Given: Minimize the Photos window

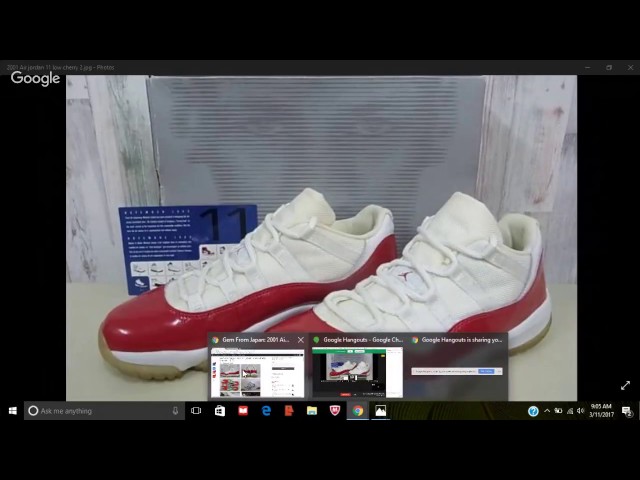Looking at the screenshot, I should (x=587, y=67).
